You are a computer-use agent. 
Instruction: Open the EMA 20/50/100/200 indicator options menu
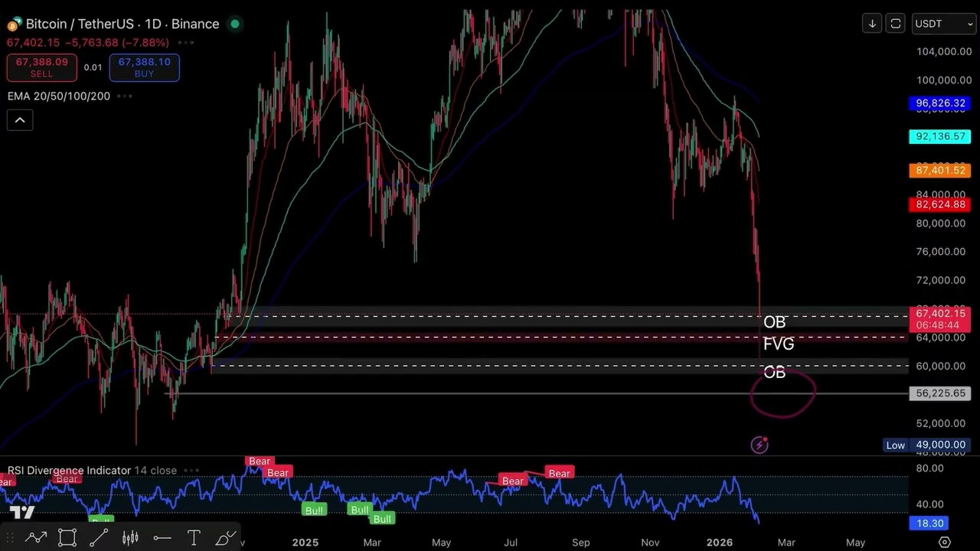point(125,96)
